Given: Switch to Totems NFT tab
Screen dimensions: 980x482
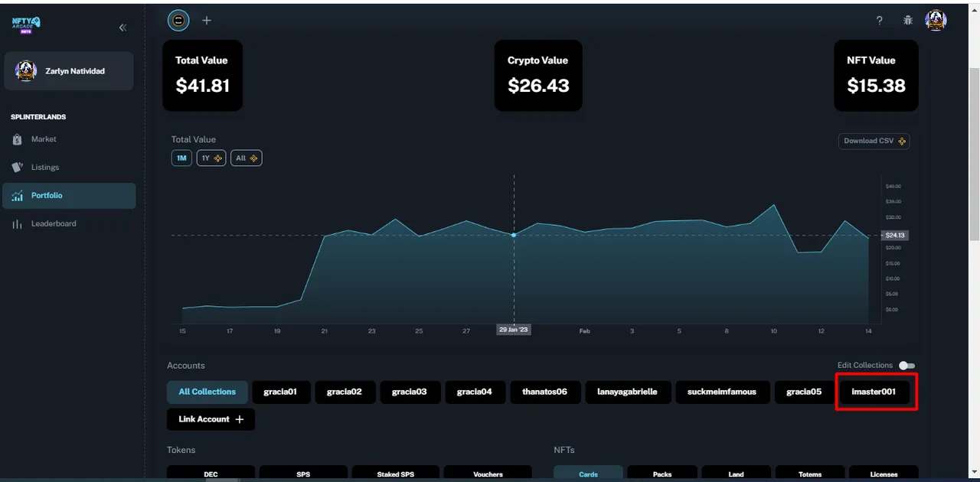Looking at the screenshot, I should [810, 474].
